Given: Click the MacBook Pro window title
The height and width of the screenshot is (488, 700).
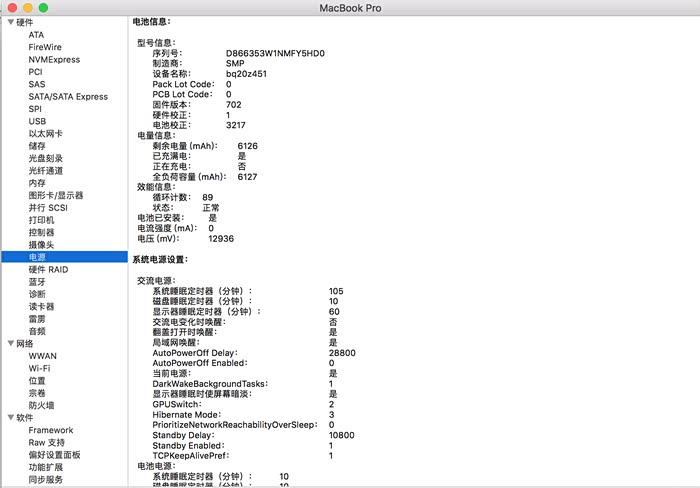Looking at the screenshot, I should click(350, 8).
